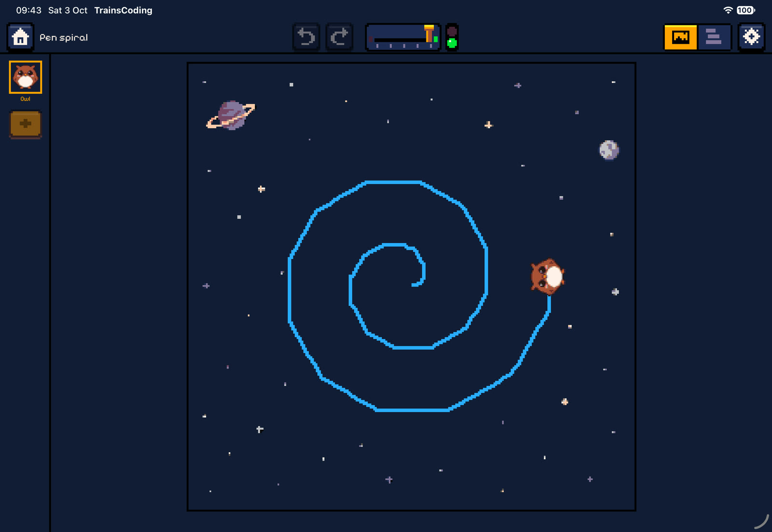Viewport: 772px width, 532px height.
Task: Select the Owl sprite thumbnail
Action: pos(26,77)
